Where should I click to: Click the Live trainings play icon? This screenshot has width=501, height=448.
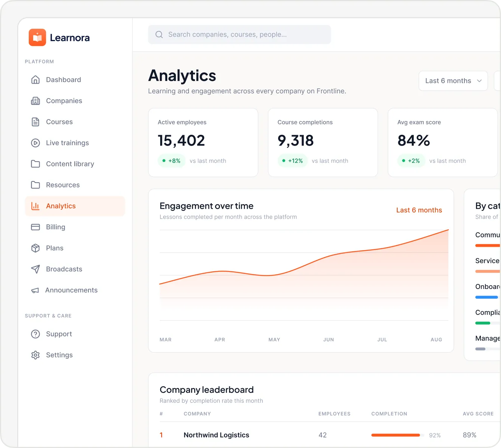(x=35, y=143)
